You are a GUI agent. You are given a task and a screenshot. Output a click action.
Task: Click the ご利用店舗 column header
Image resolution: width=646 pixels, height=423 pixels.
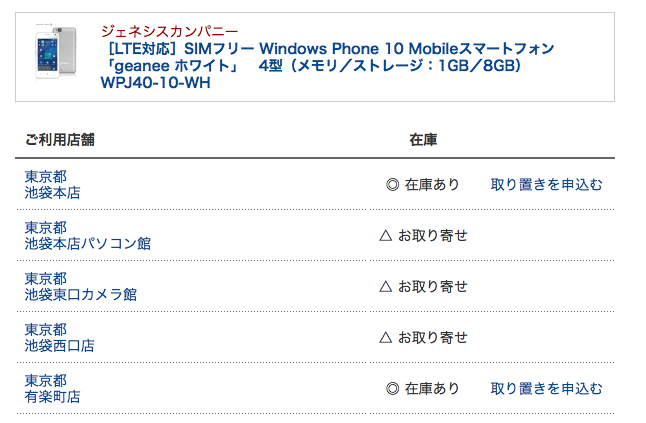point(60,140)
